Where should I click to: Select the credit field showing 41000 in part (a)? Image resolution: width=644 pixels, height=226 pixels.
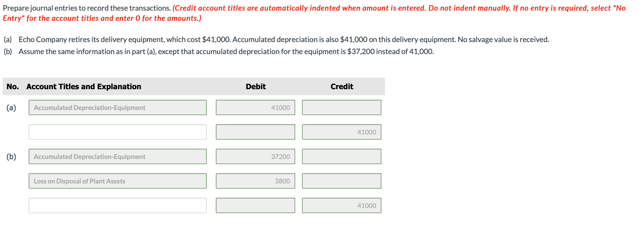pos(341,132)
